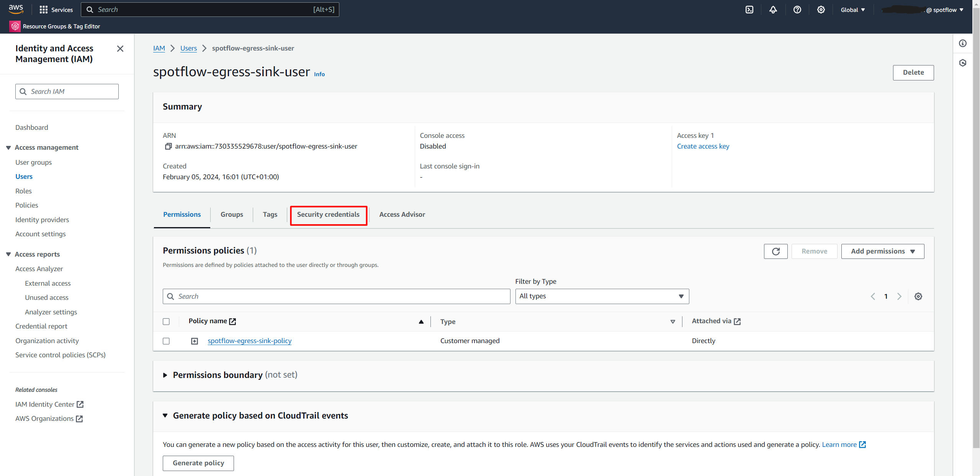
Task: Click the Create access key link
Action: pos(703,146)
